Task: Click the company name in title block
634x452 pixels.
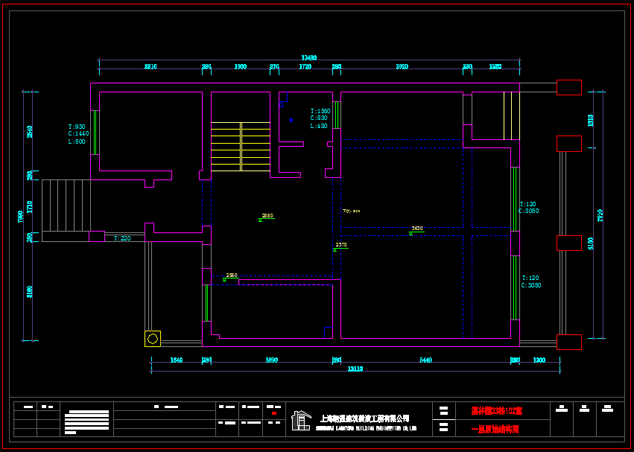Action: pyautogui.click(x=364, y=418)
